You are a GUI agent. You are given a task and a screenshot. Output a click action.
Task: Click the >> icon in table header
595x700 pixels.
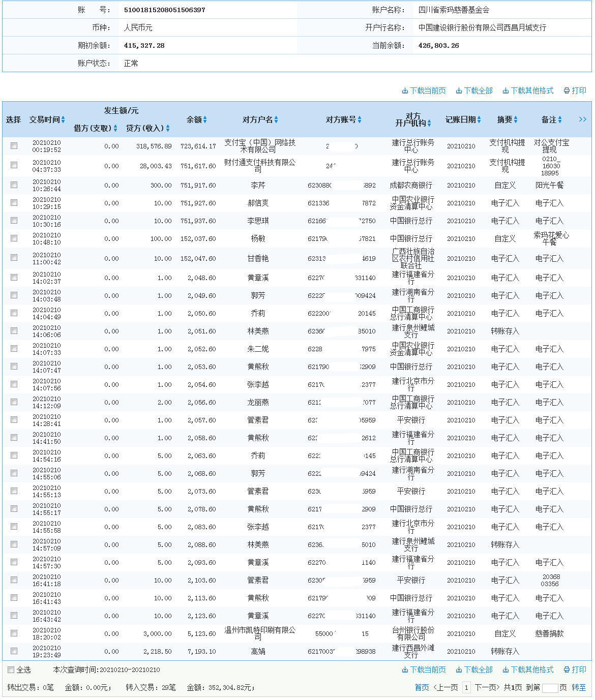583,119
